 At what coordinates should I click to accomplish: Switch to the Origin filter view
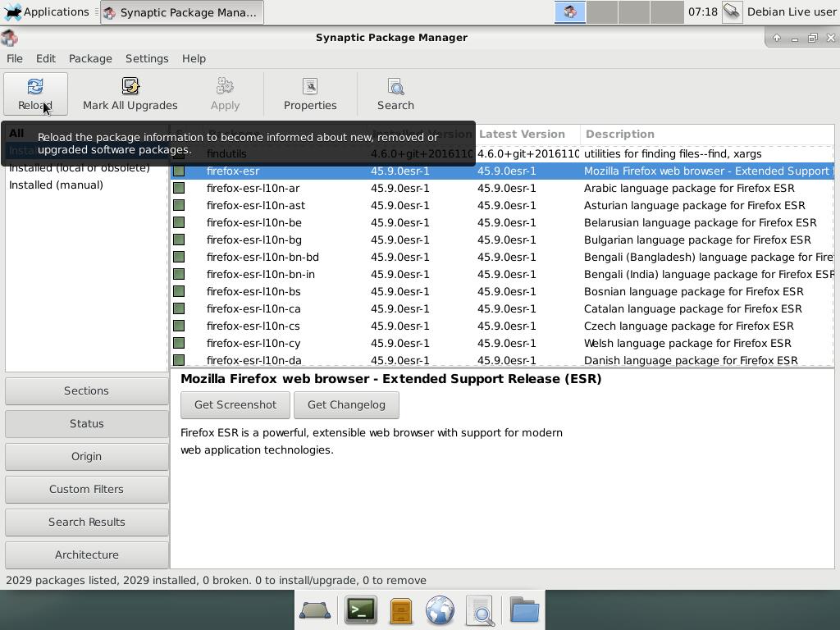(x=86, y=456)
